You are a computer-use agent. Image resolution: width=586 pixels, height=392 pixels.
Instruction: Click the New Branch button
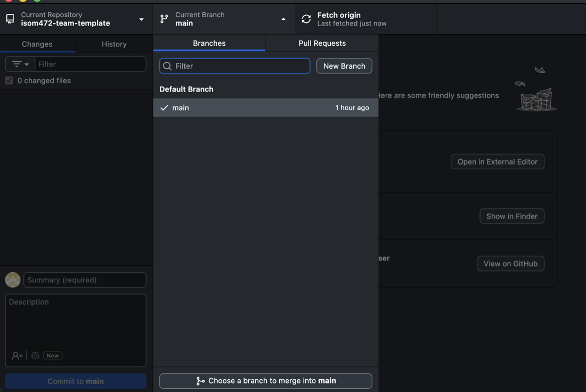[344, 66]
